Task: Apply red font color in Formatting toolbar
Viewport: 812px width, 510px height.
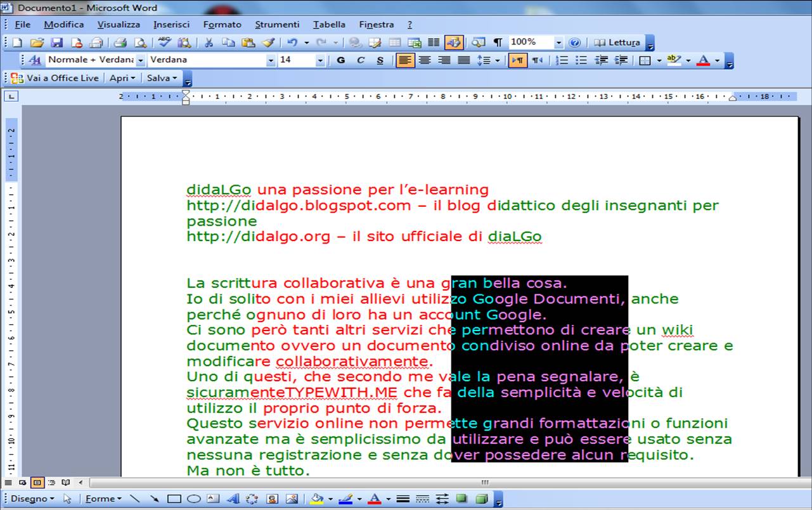Action: click(x=703, y=60)
